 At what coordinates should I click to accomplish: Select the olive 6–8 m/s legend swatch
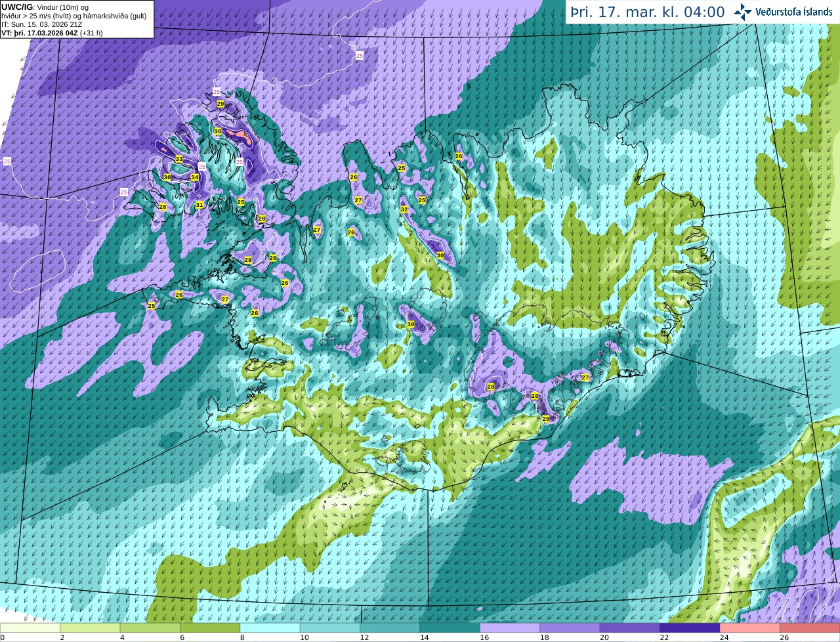[x=210, y=628]
